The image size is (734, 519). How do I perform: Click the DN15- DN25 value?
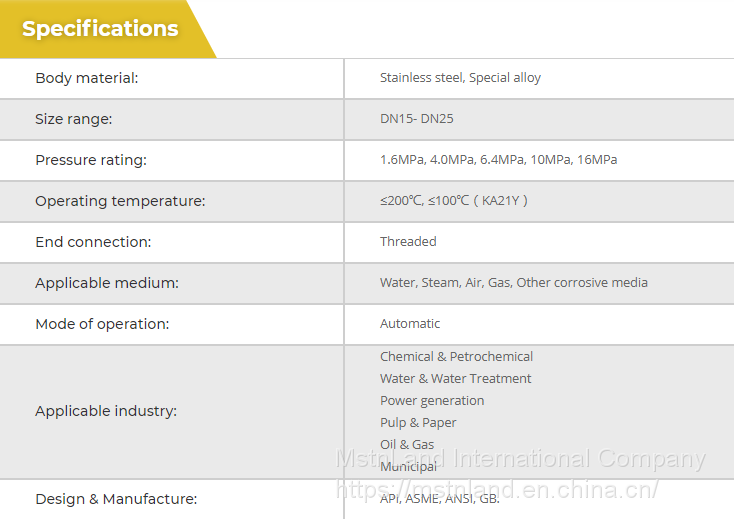click(x=417, y=119)
